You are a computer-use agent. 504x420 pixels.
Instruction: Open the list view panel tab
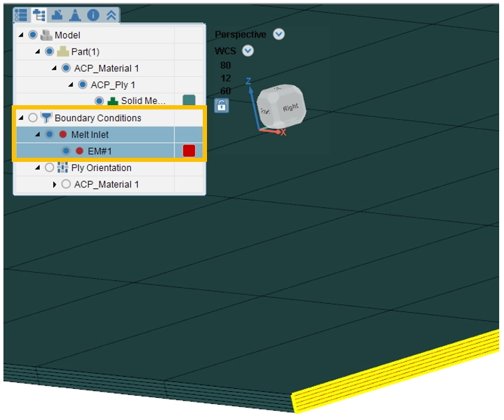tap(21, 15)
